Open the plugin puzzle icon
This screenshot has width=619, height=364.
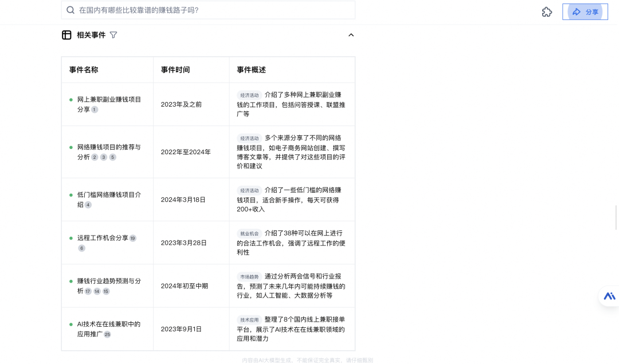(547, 12)
